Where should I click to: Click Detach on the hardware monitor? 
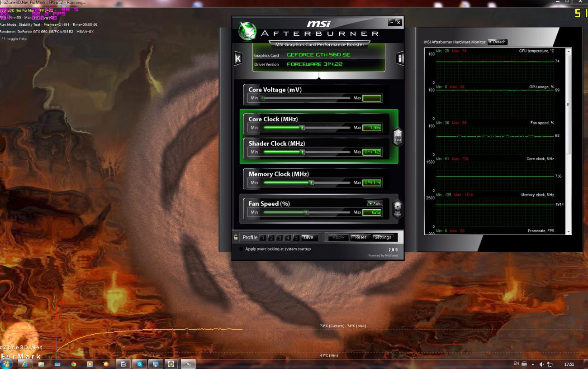point(498,42)
